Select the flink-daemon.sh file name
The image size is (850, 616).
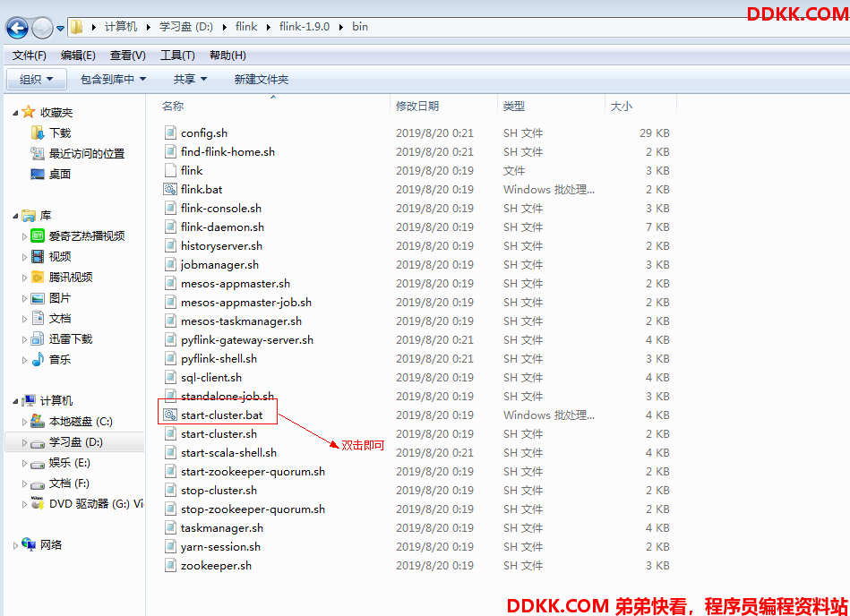(223, 227)
